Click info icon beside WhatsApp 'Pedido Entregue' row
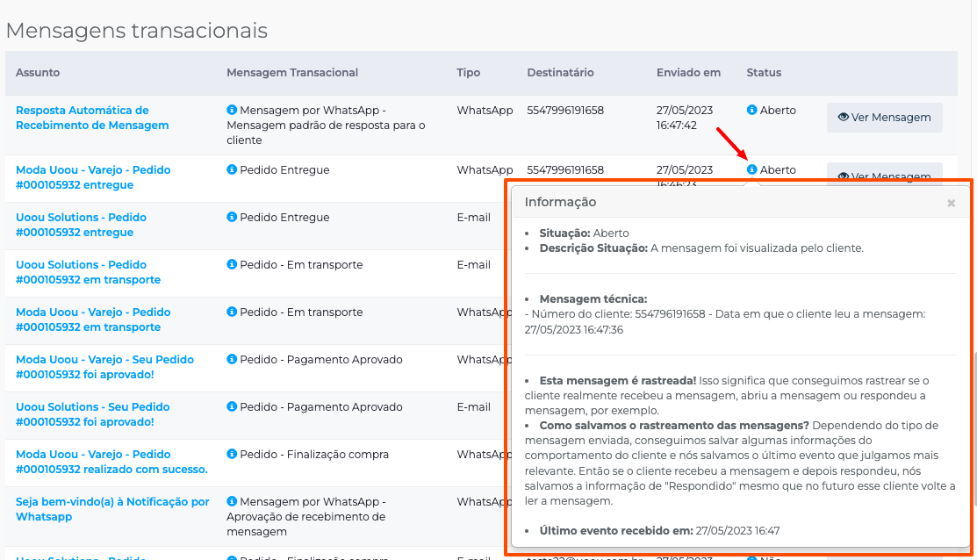The height and width of the screenshot is (560, 977). [x=232, y=169]
